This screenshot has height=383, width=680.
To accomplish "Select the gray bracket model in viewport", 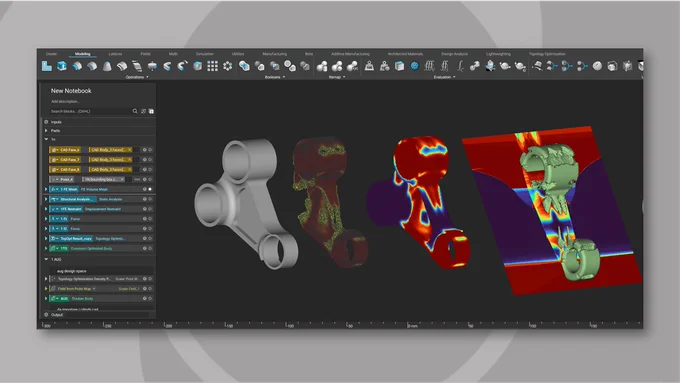I will coord(246,203).
